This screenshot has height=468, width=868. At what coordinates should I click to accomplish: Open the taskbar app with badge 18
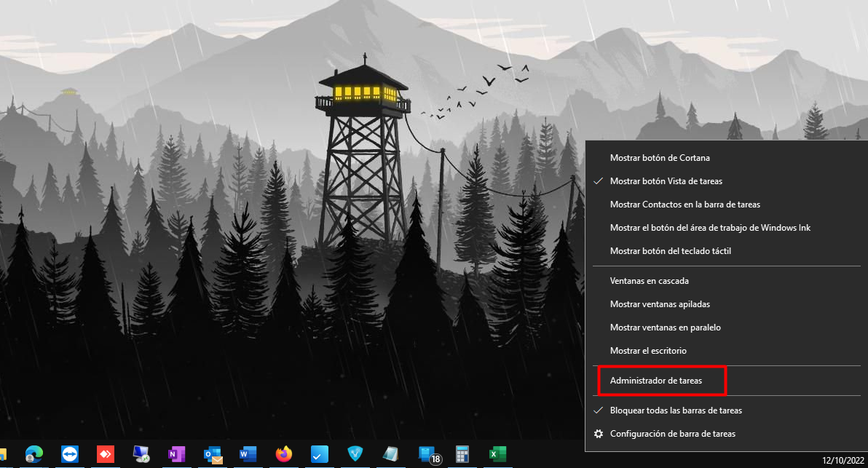pyautogui.click(x=429, y=455)
